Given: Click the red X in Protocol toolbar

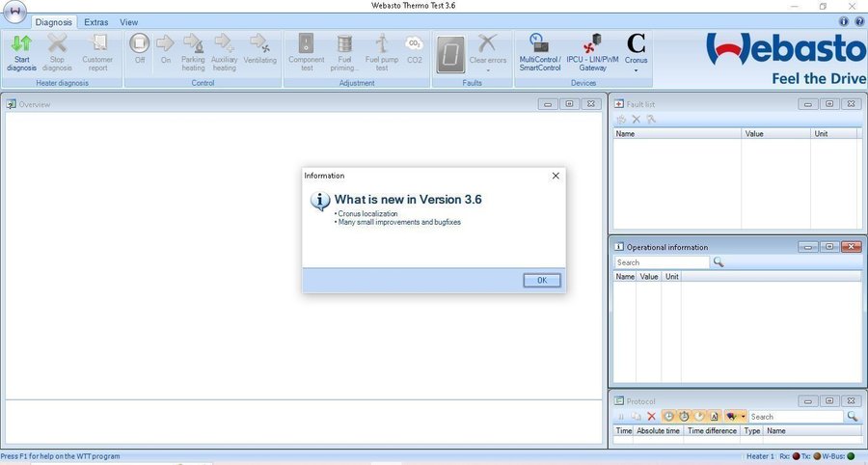Looking at the screenshot, I should coord(652,417).
